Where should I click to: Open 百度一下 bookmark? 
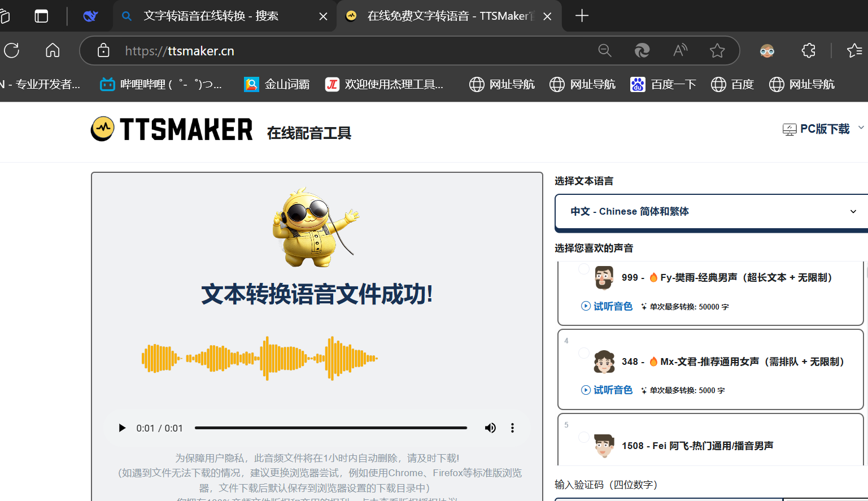point(664,84)
